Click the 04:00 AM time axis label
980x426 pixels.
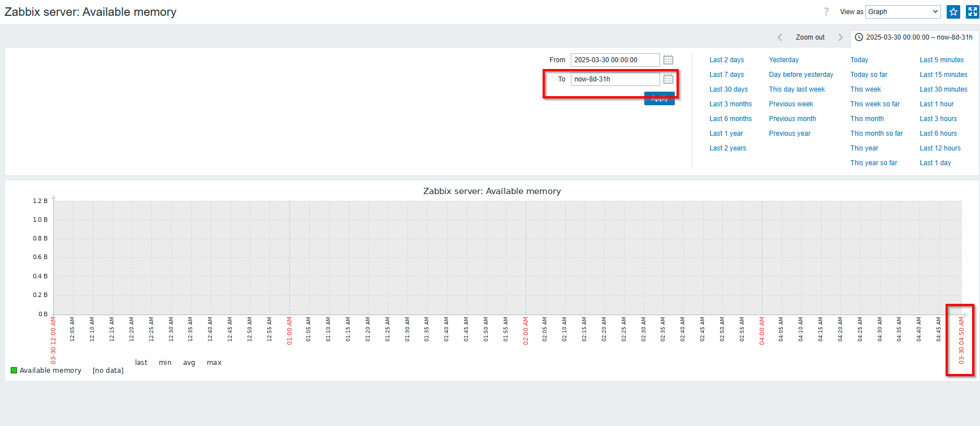pyautogui.click(x=762, y=330)
